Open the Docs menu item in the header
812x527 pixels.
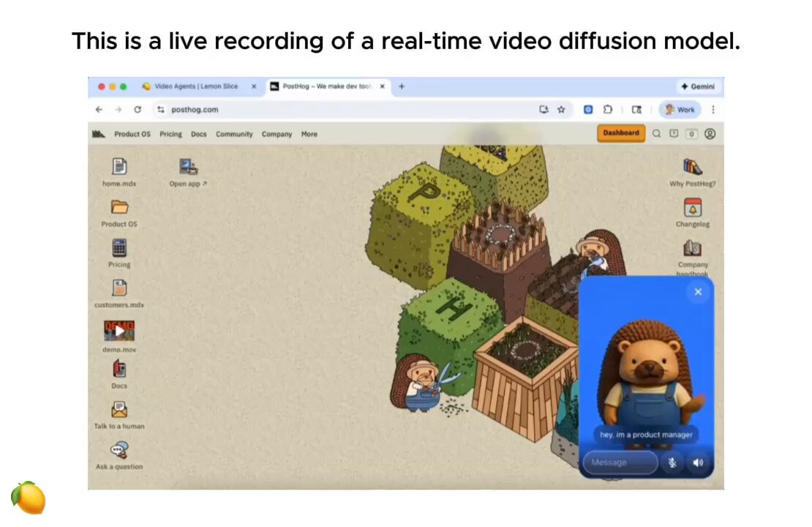click(x=199, y=134)
